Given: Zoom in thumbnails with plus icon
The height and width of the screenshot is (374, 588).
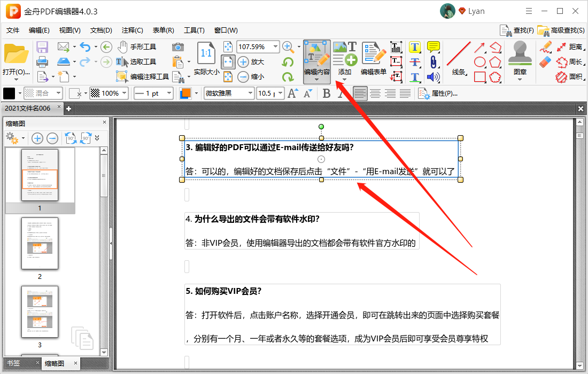Looking at the screenshot, I should point(37,138).
